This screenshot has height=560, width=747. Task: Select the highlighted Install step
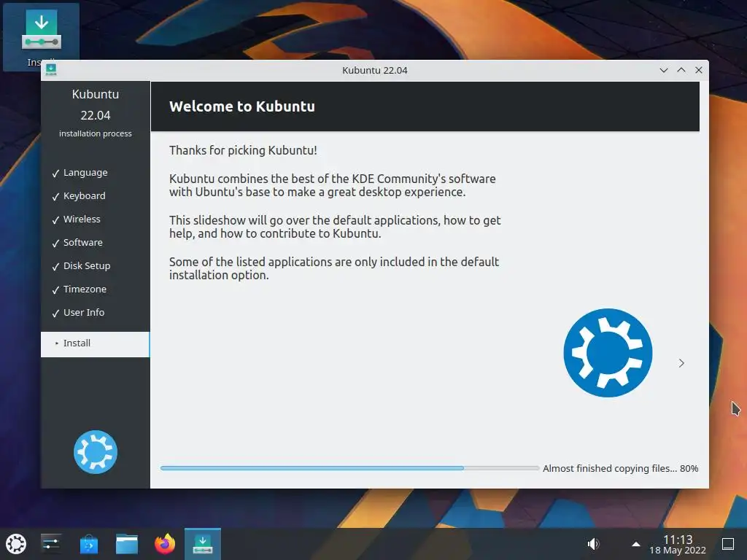(x=96, y=344)
